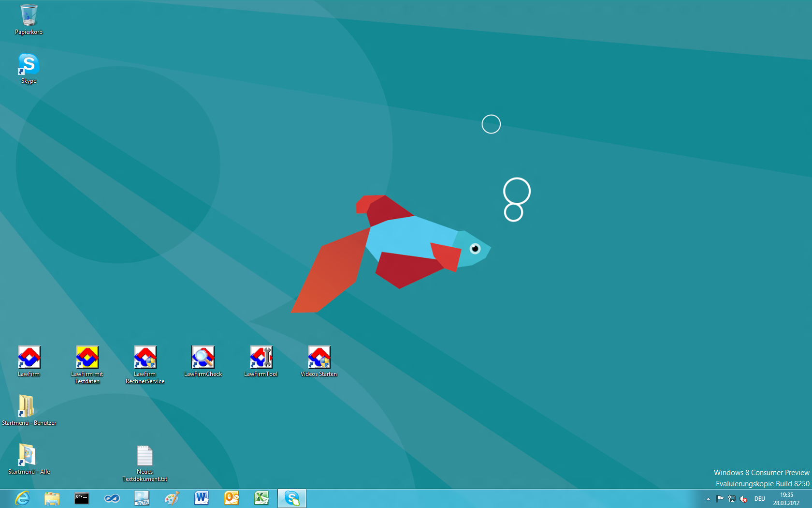Select the Videos Starten shortcut

click(319, 358)
